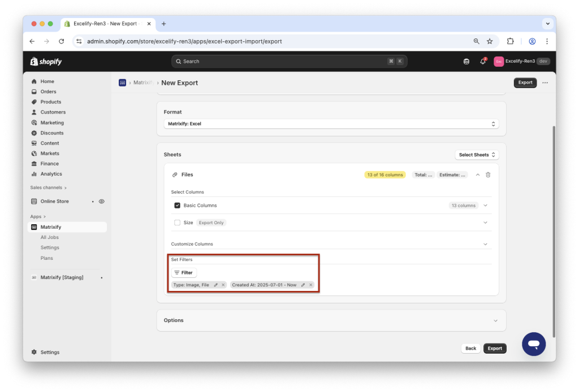Click the Filter button under Set Filters
The width and height of the screenshot is (579, 392).
click(184, 272)
